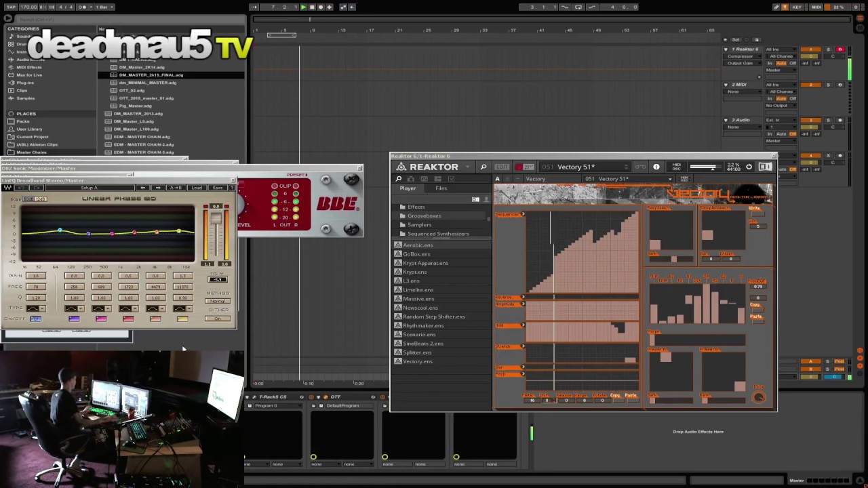Screen dimensions: 868x488
Task: Click the Ableton KEY map button
Action: [796, 7]
